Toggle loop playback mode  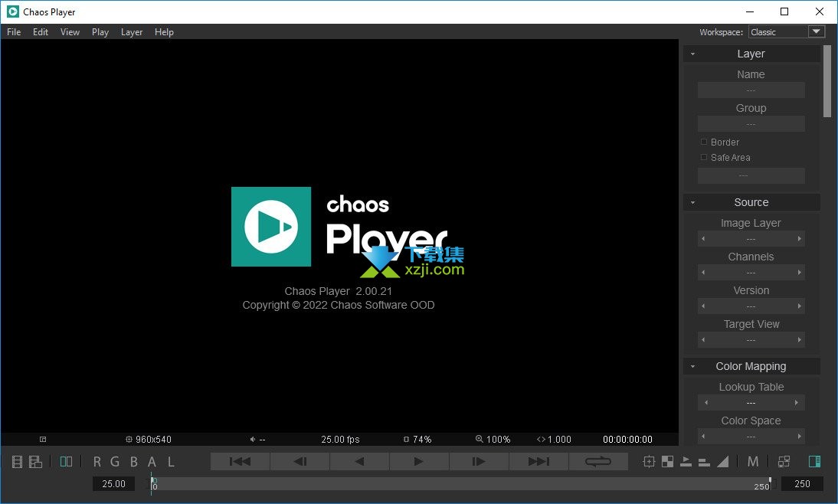point(598,461)
